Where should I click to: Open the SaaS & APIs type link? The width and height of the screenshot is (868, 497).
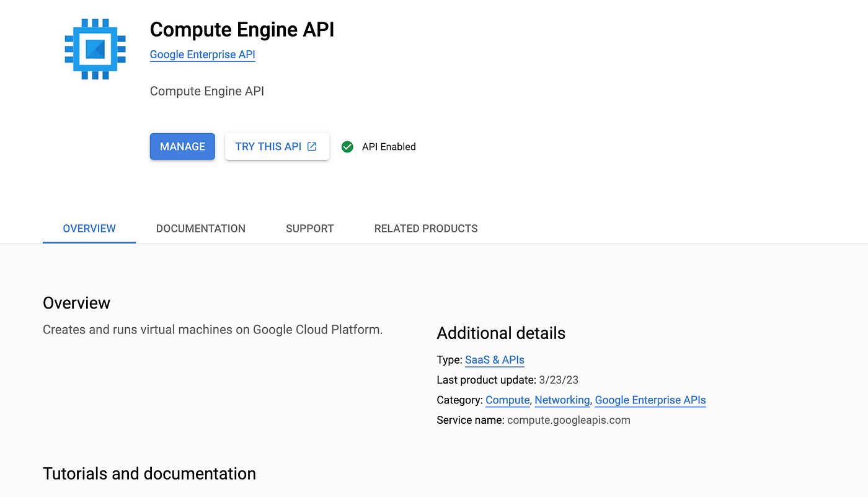tap(495, 360)
